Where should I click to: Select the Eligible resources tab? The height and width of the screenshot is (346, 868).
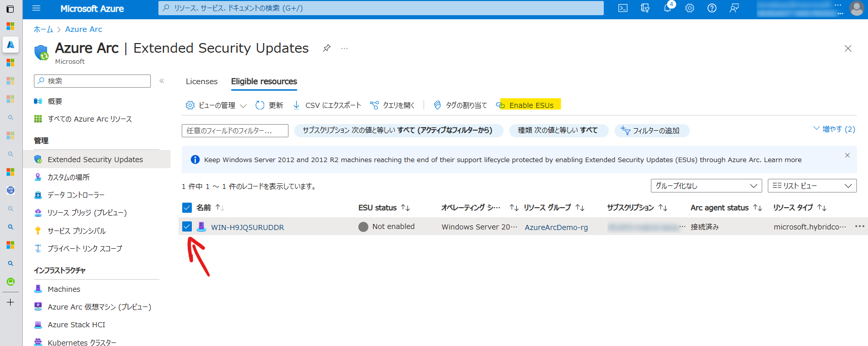click(x=264, y=82)
